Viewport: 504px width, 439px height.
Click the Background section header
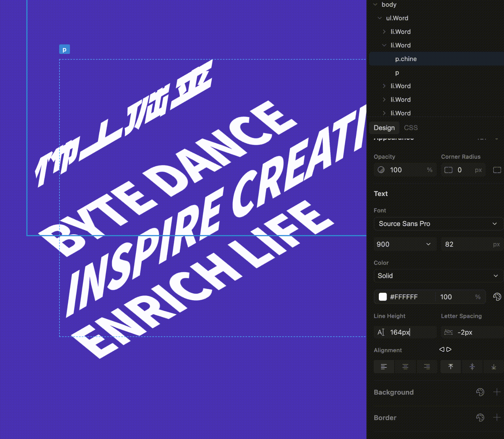coord(394,392)
